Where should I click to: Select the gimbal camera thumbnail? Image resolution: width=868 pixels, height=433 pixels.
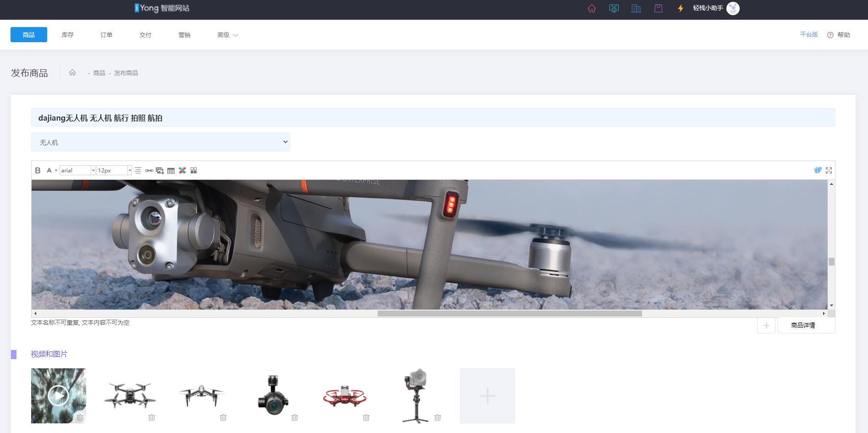point(273,395)
